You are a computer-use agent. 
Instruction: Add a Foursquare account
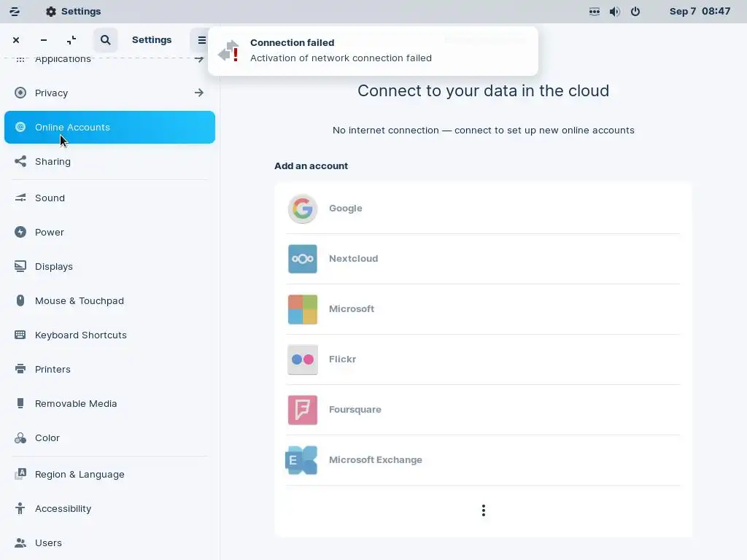pos(483,410)
